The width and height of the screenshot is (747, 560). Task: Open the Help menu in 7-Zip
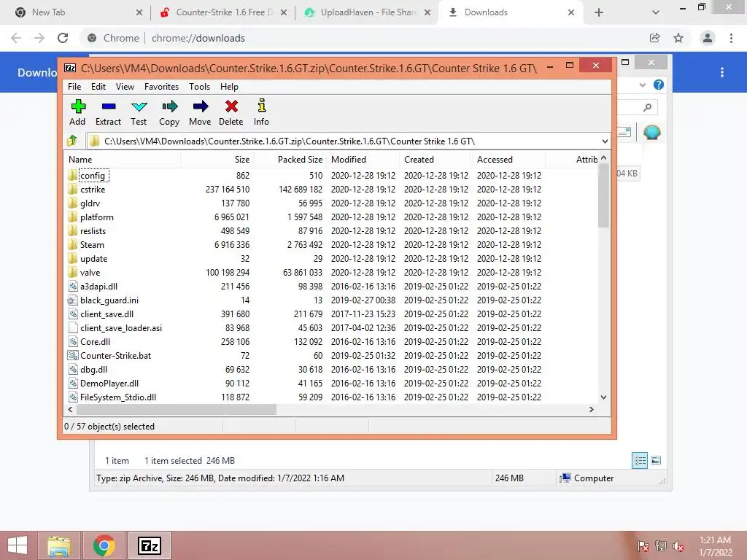point(229,87)
